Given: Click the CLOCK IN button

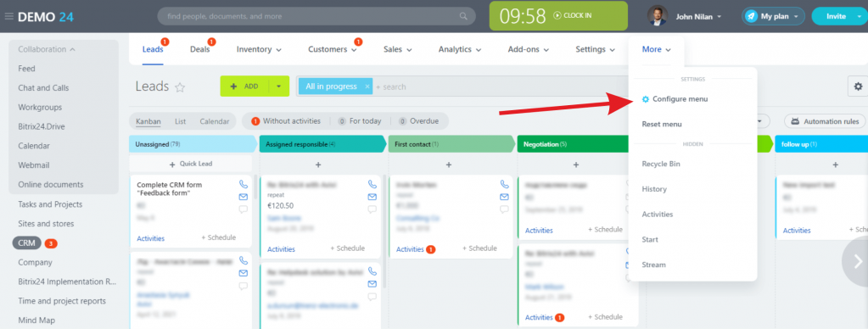Looking at the screenshot, I should tap(573, 15).
